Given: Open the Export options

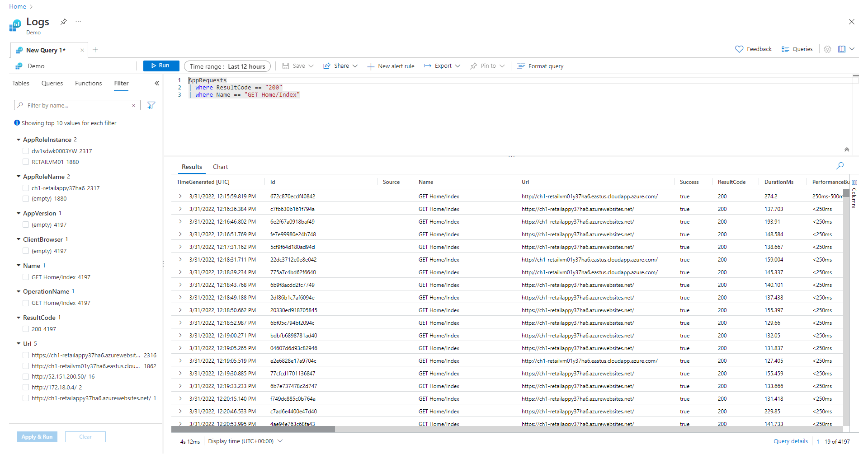Looking at the screenshot, I should tap(441, 66).
